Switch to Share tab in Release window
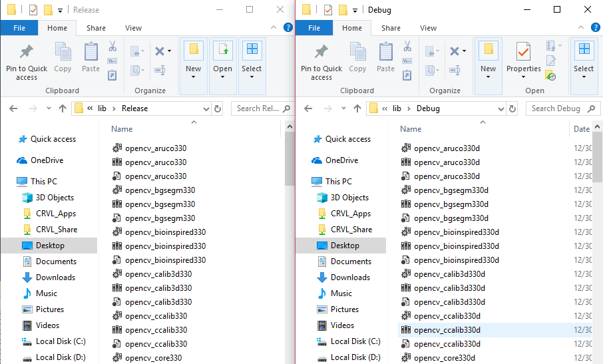The width and height of the screenshot is (603, 364). [96, 28]
